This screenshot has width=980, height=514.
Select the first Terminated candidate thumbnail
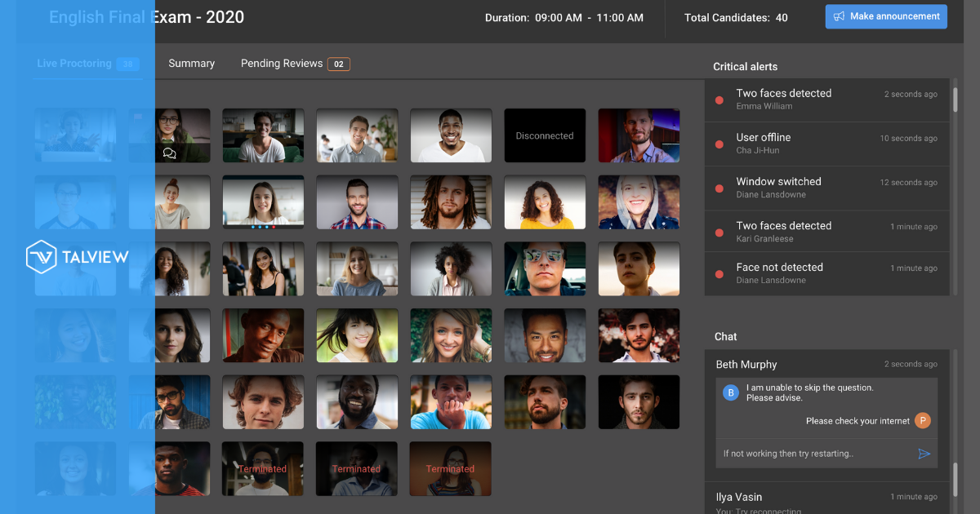tap(262, 469)
